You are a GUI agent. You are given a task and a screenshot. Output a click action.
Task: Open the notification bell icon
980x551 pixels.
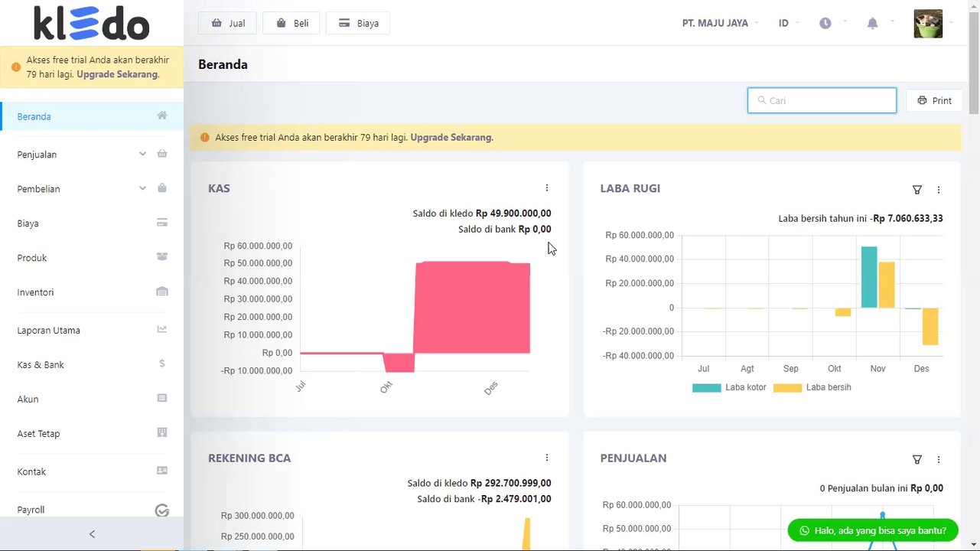(x=872, y=24)
